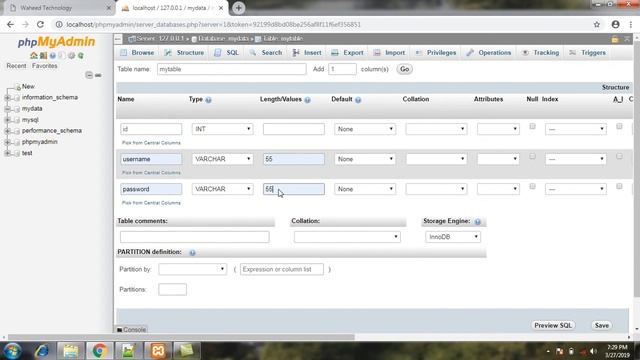Click help icon next to Type header
The image size is (640, 360).
(209, 100)
